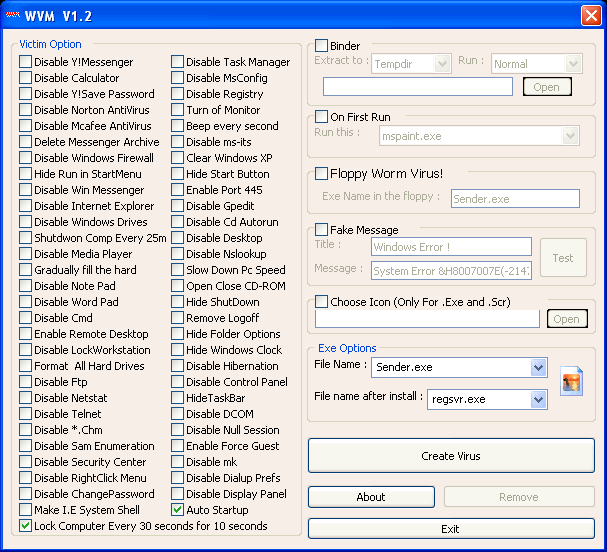
Task: Toggle the Disable Note Pad checkbox
Action: coord(26,286)
